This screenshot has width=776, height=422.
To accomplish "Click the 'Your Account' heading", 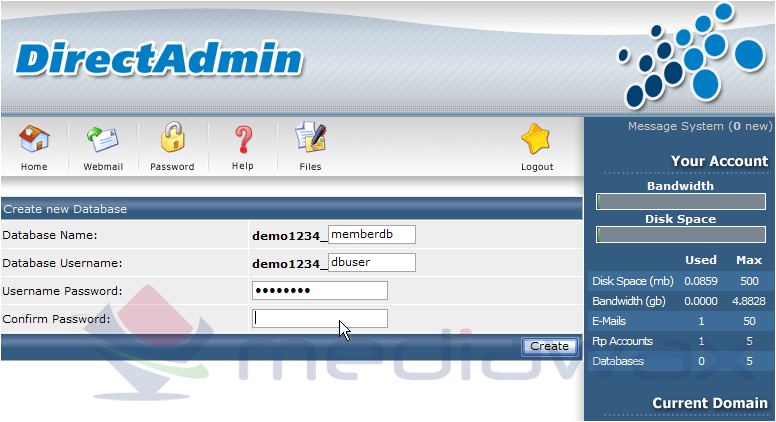I will pos(720,161).
